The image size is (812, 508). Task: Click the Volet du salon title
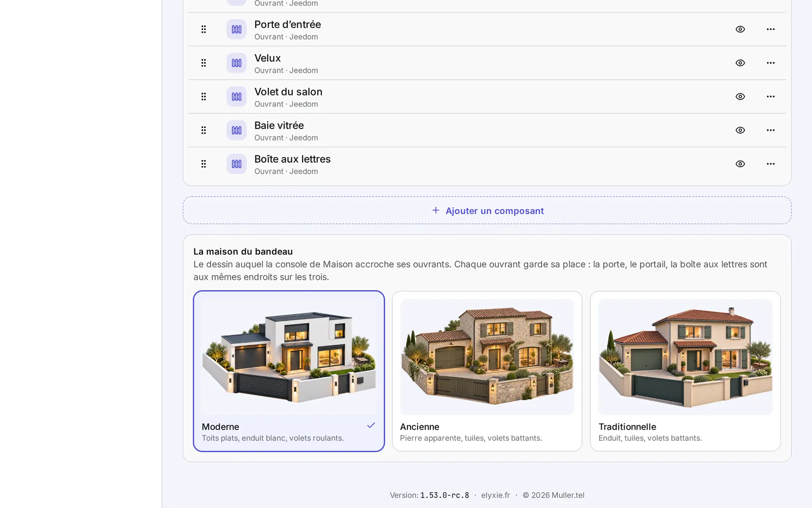tap(288, 92)
